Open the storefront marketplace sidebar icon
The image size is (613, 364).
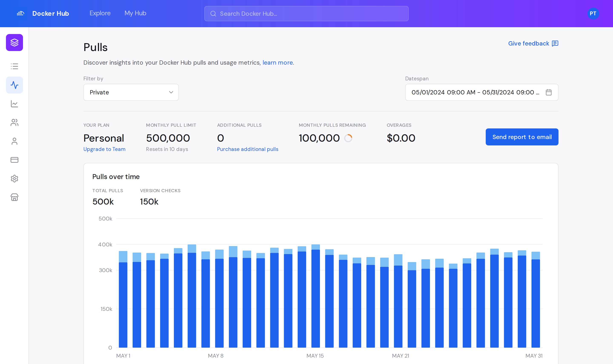pyautogui.click(x=14, y=197)
